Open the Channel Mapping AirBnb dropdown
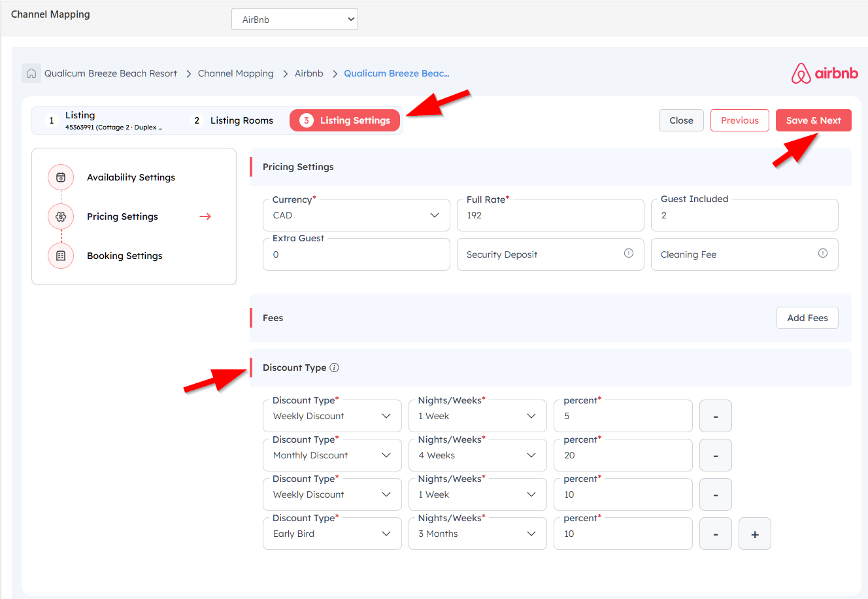Screen dimensions: 868x599 click(x=295, y=19)
